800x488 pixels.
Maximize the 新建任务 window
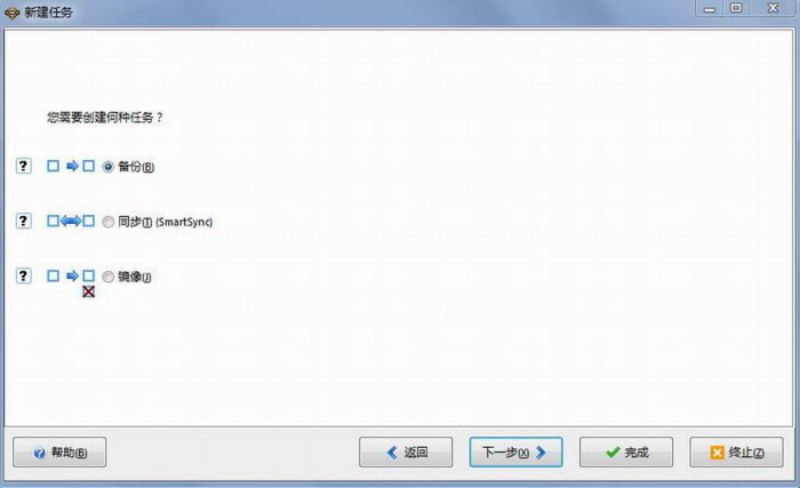tap(736, 8)
